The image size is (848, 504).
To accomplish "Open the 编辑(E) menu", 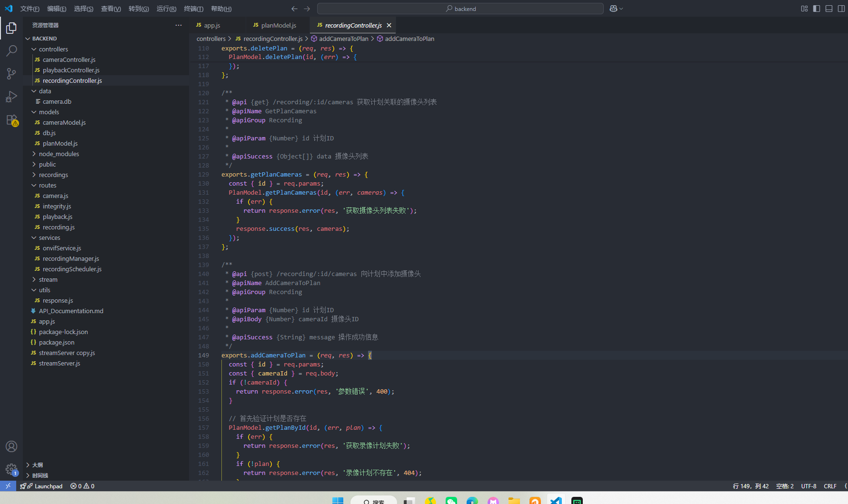I will click(x=57, y=9).
